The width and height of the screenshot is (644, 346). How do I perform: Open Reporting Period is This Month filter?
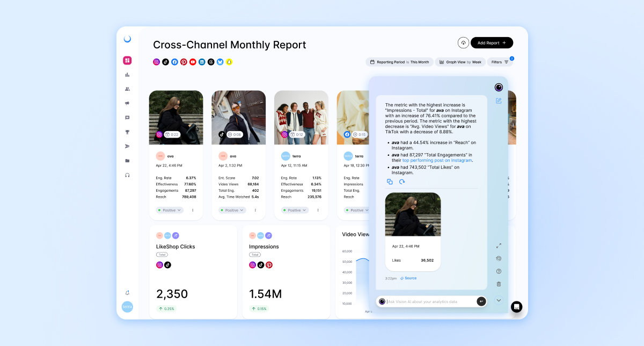pyautogui.click(x=399, y=62)
